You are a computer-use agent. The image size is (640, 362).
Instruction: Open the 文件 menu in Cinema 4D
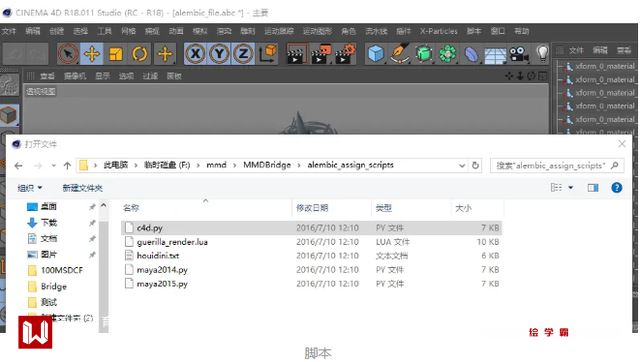pos(8,31)
